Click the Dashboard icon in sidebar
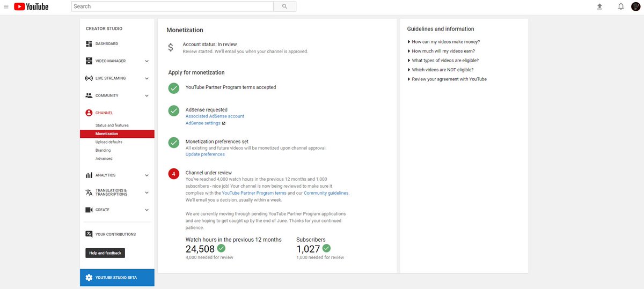Image resolution: width=644 pixels, height=289 pixels. (89, 43)
